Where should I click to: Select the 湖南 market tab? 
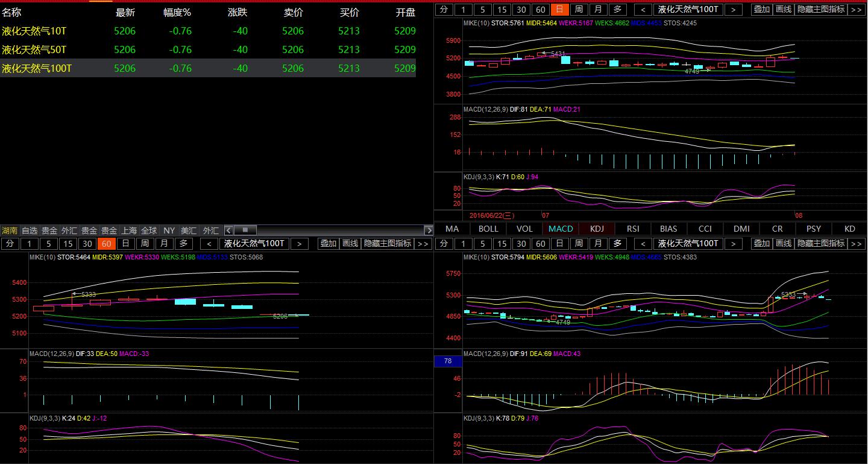(x=10, y=230)
